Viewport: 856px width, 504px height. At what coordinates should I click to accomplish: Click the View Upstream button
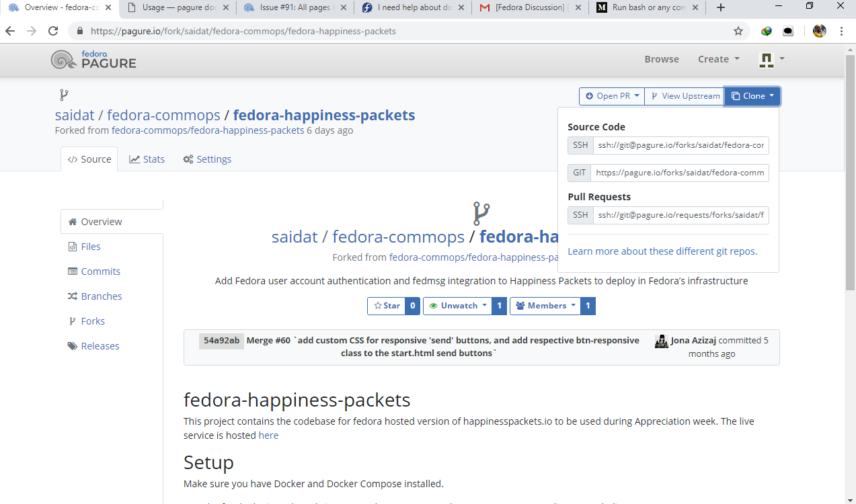click(x=685, y=96)
